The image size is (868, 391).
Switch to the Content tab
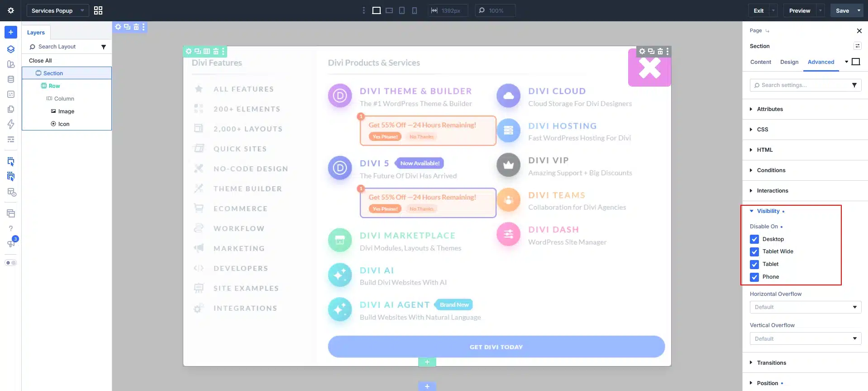tap(761, 62)
